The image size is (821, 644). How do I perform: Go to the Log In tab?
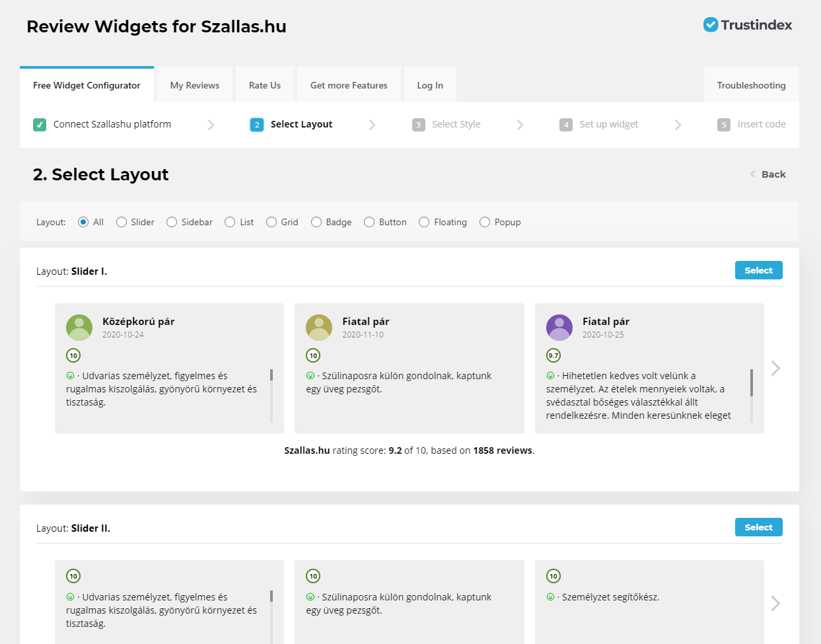430,85
